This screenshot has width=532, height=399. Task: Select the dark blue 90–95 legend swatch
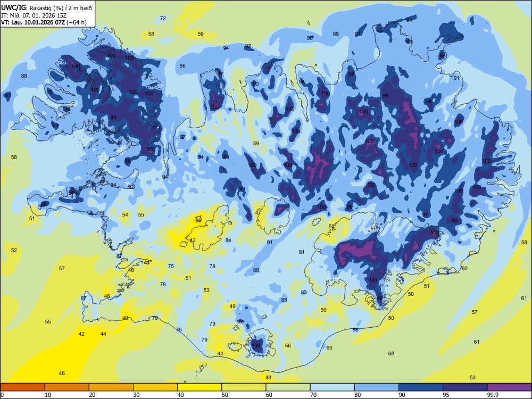pyautogui.click(x=421, y=387)
